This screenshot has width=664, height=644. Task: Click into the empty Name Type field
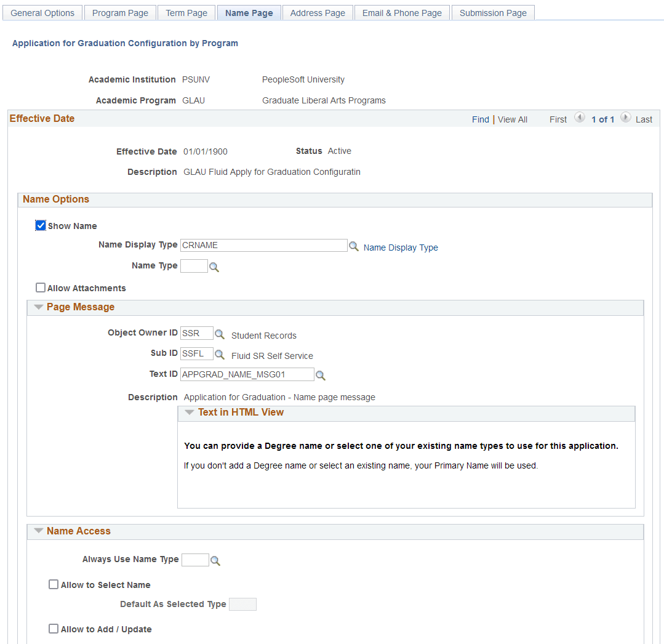tap(194, 265)
